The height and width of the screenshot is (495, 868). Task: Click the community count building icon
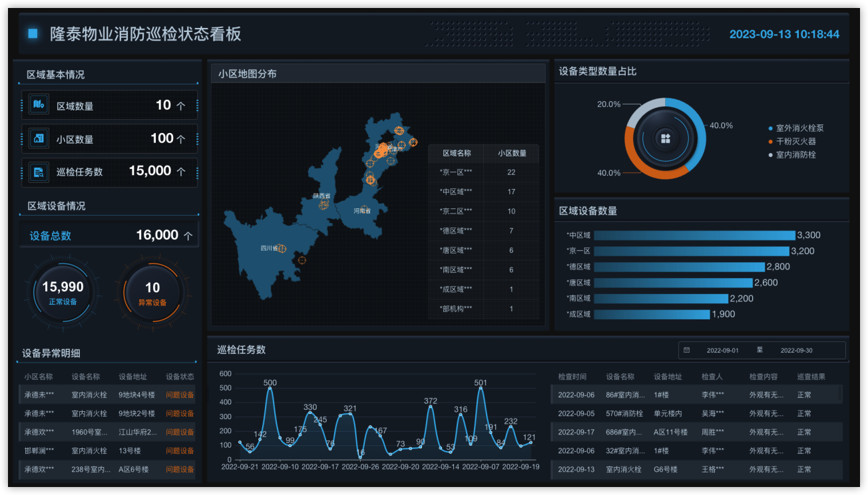pyautogui.click(x=39, y=138)
